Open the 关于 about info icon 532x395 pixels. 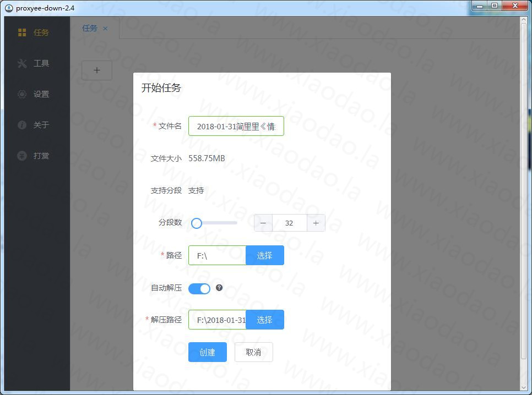22,125
